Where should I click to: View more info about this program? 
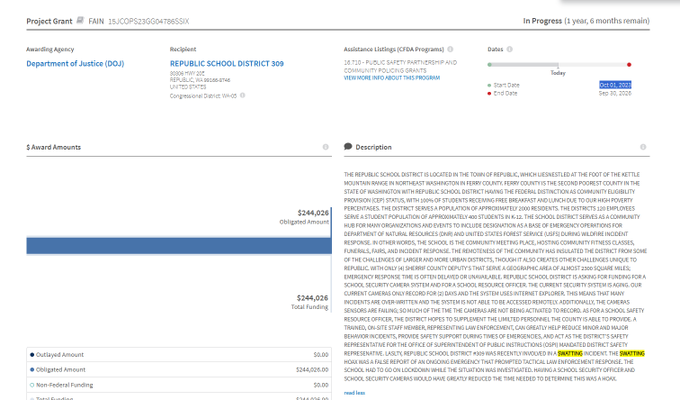click(x=392, y=77)
